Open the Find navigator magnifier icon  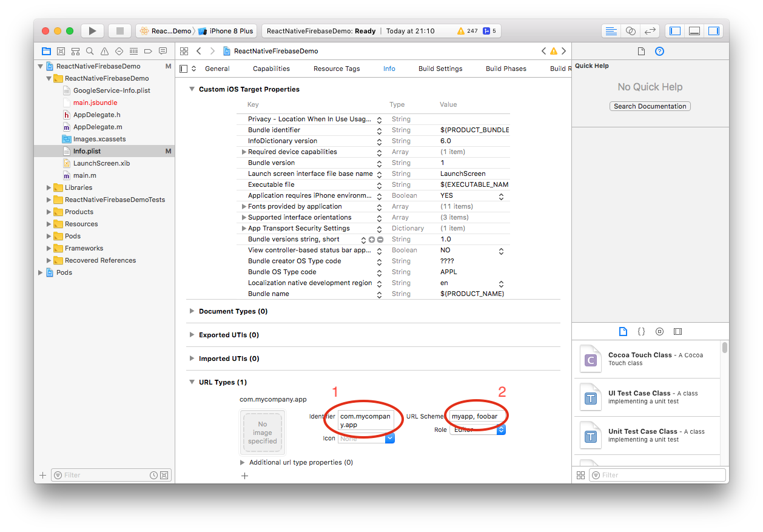point(90,51)
